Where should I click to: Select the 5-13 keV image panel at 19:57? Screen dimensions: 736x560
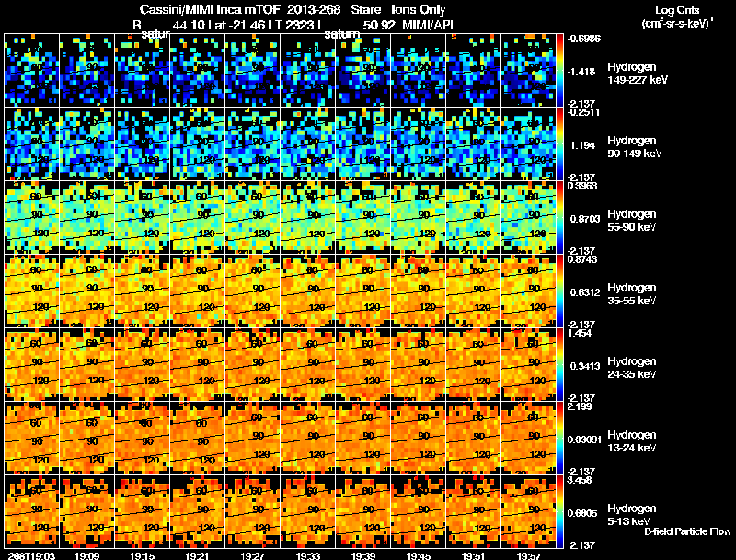(528, 512)
